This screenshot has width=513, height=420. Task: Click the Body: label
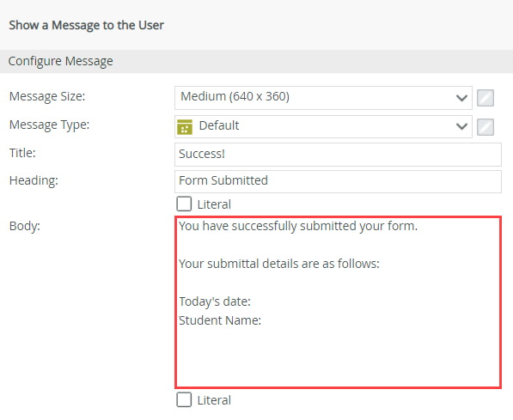click(x=25, y=226)
